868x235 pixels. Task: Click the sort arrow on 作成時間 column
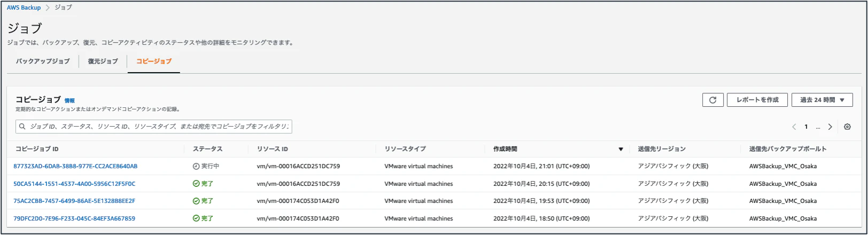coord(621,149)
